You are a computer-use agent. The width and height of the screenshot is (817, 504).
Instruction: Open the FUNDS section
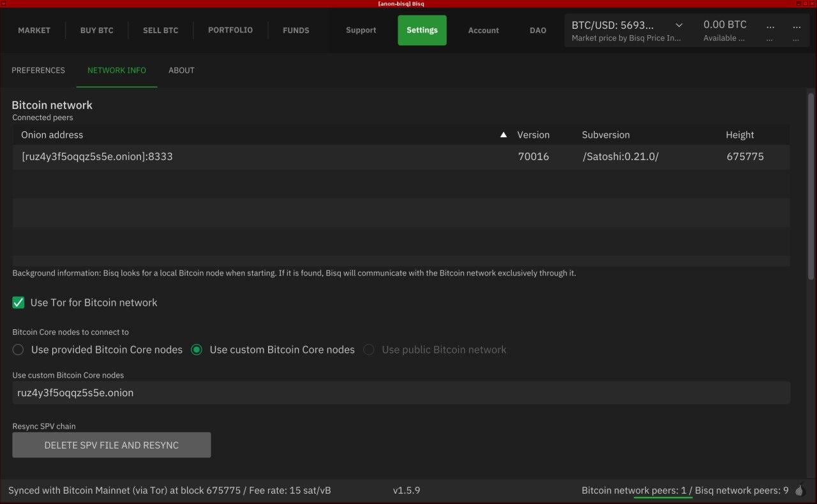click(296, 30)
